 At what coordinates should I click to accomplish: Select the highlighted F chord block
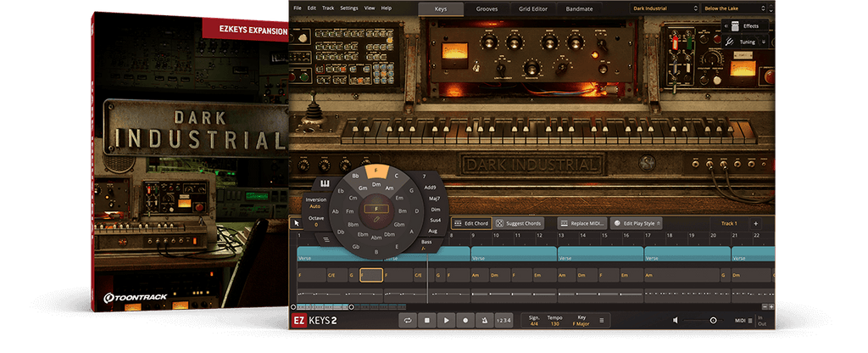pos(371,275)
